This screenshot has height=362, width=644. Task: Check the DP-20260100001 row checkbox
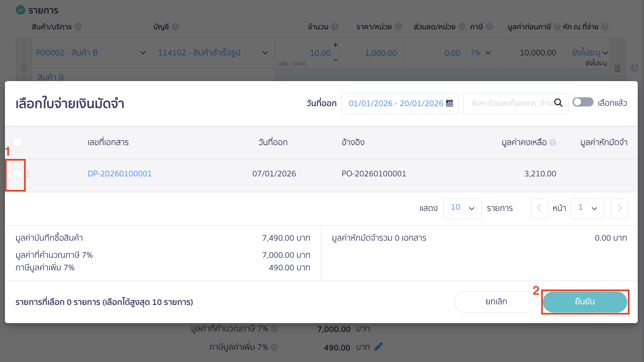(17, 173)
